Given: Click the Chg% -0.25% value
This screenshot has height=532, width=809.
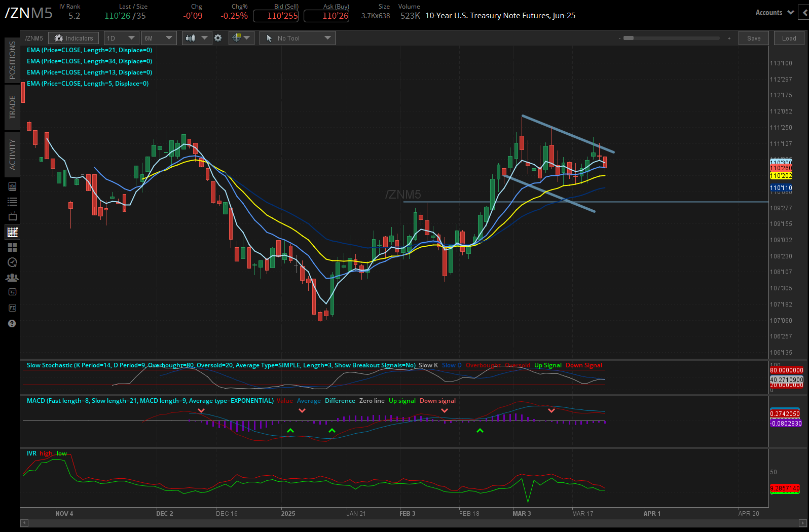Looking at the screenshot, I should pos(234,16).
